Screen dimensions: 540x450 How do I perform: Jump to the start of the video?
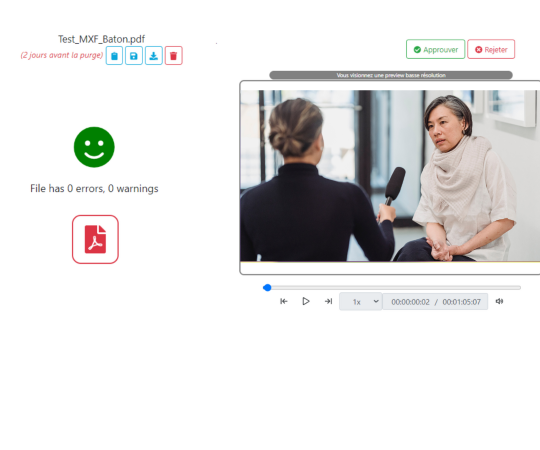tap(284, 301)
